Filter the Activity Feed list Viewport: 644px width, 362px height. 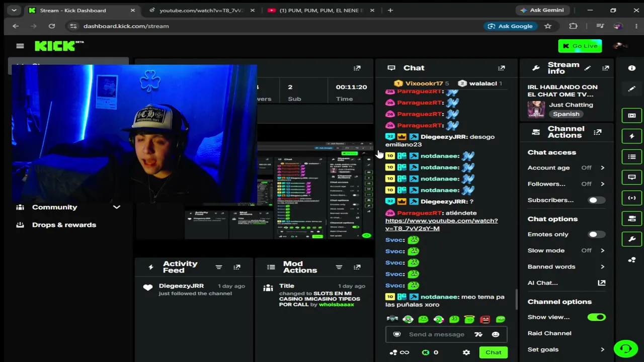pos(218,267)
